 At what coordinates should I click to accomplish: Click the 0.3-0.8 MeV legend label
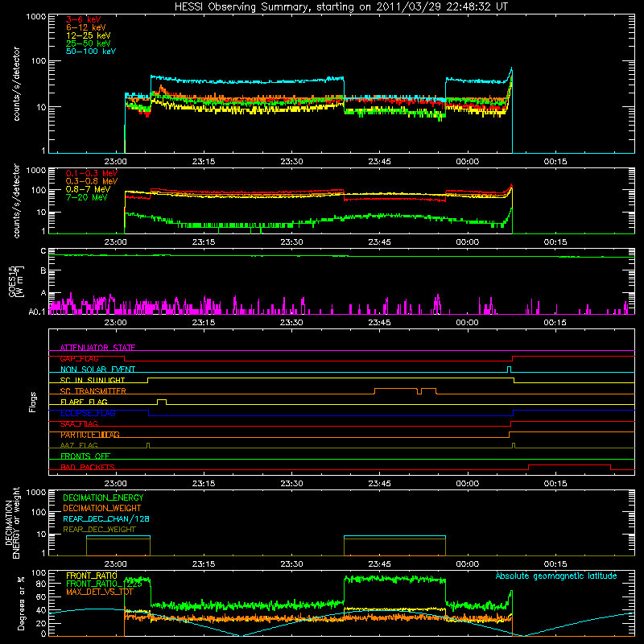[92, 181]
